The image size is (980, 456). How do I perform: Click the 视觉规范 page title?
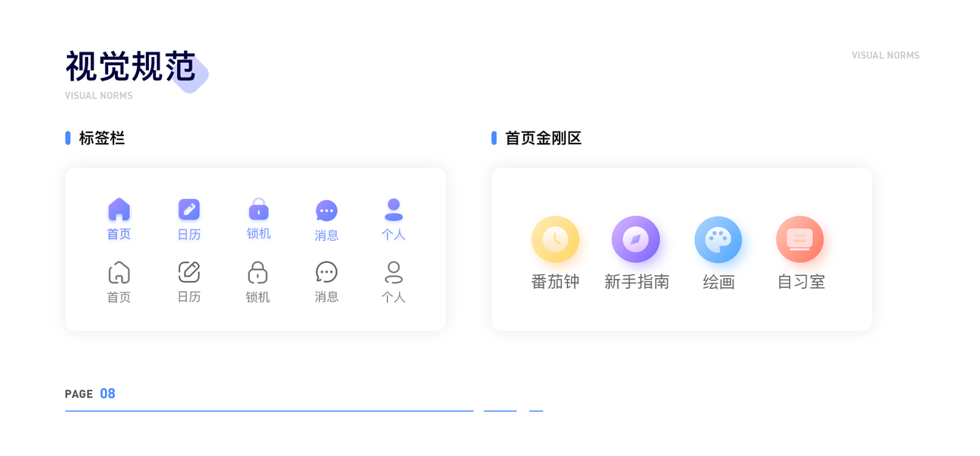131,67
